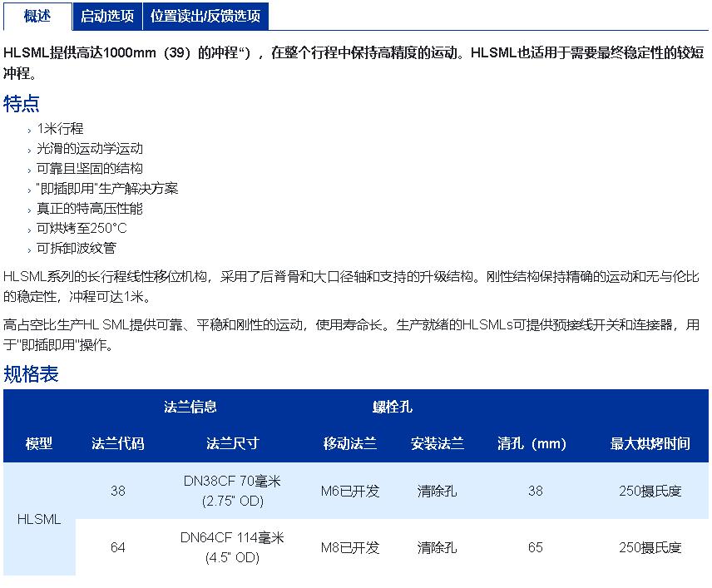Select the 概述 tab
The height and width of the screenshot is (588, 712).
tap(37, 17)
